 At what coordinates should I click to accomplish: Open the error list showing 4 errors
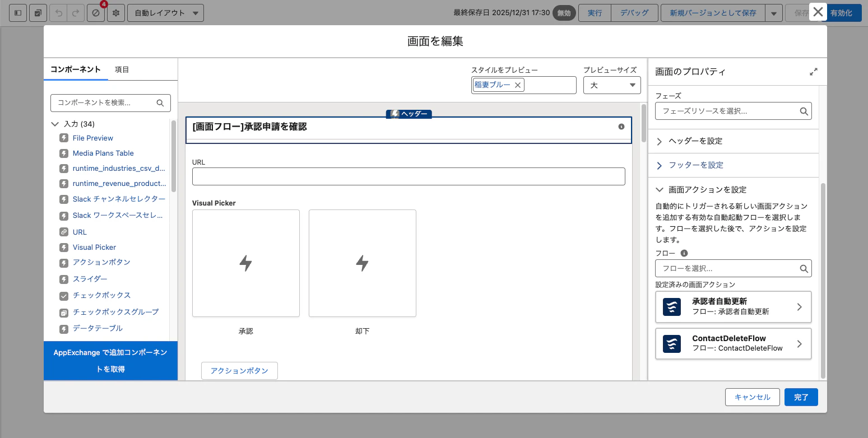click(95, 12)
